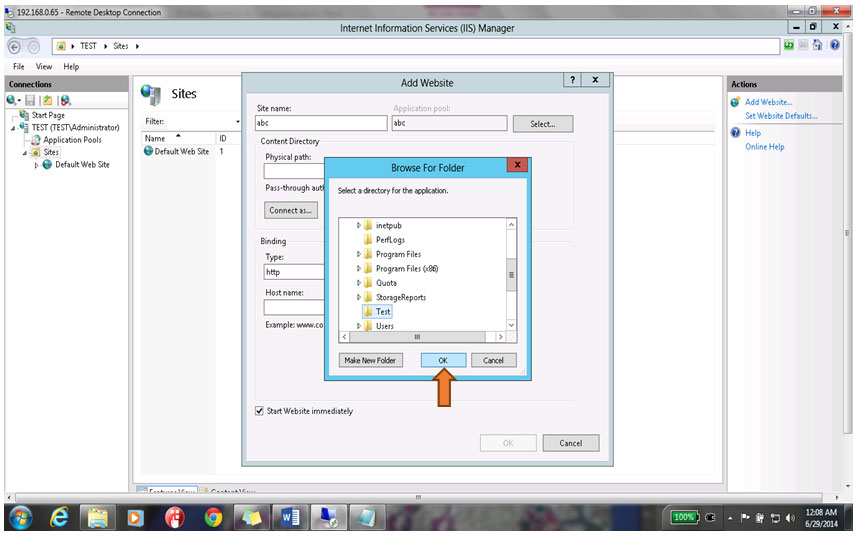Click the TEST breadcrumb in the address bar
860x539 pixels.
88,46
